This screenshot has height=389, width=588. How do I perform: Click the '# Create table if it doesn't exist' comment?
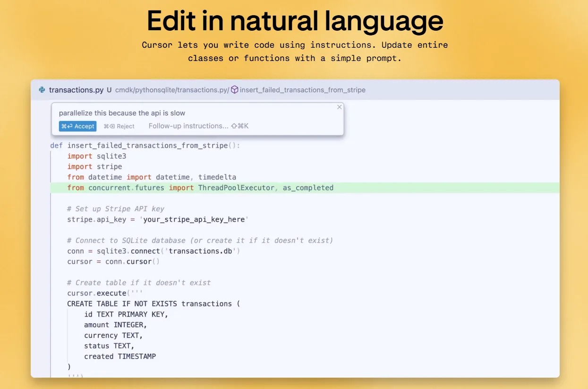tap(139, 283)
